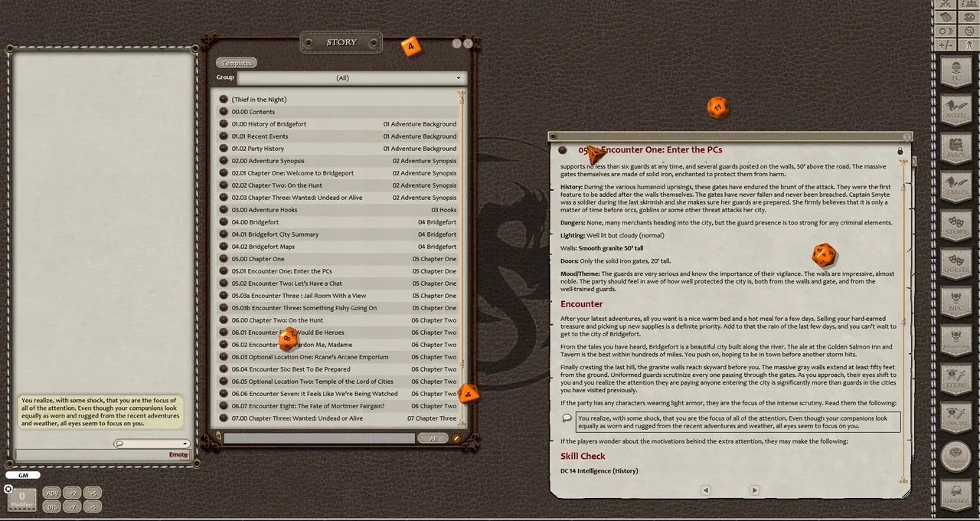This screenshot has width=980, height=521.
Task: Click the orange d12 die showing 11
Action: click(717, 108)
